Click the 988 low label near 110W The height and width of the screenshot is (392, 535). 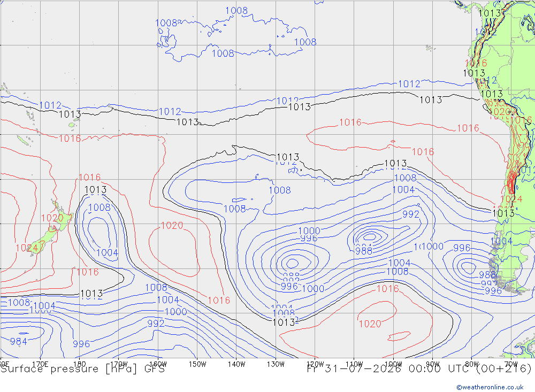click(x=364, y=251)
